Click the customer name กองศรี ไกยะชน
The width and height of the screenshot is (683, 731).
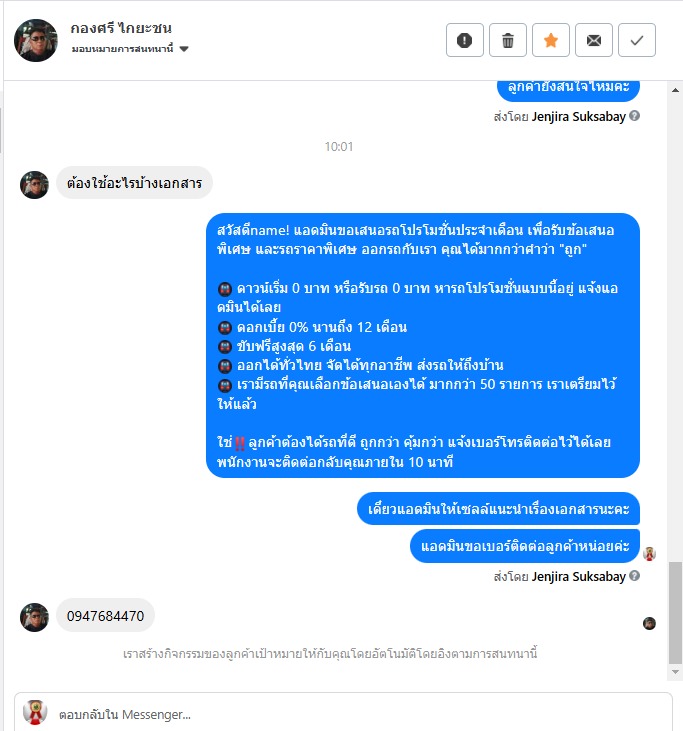121,28
